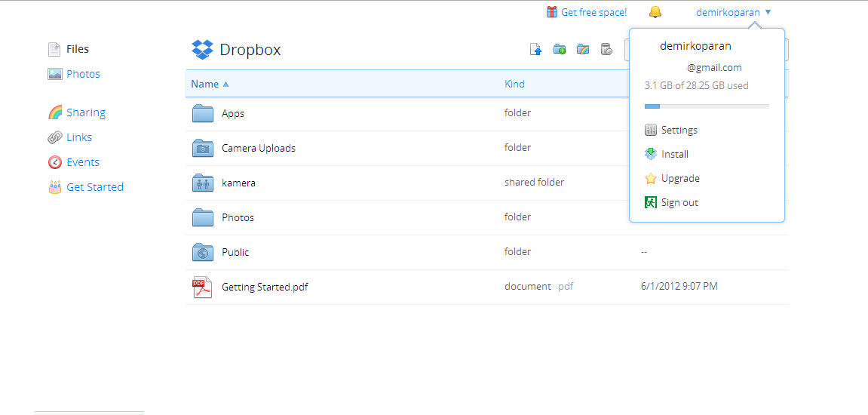Click the Sign out exit icon
Screen dimensions: 868x415
coord(651,203)
